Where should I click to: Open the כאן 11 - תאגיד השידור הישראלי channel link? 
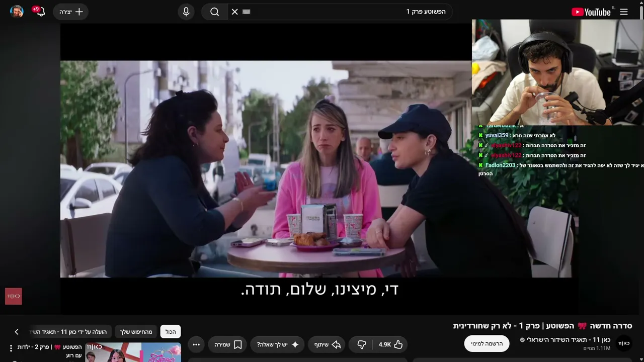568,340
